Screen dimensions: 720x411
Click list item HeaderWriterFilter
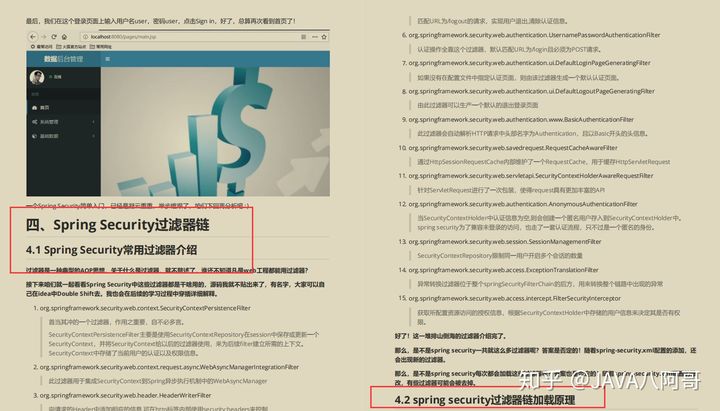pos(125,395)
